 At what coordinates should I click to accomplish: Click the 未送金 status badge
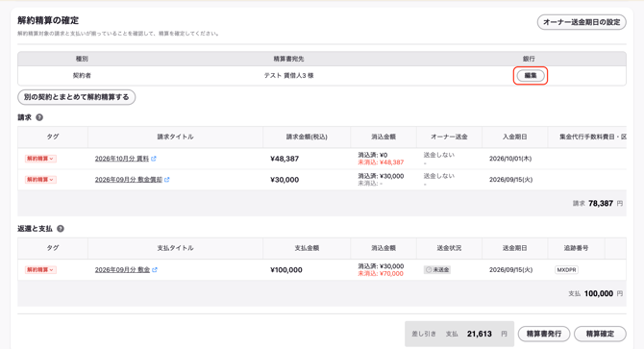pos(437,270)
